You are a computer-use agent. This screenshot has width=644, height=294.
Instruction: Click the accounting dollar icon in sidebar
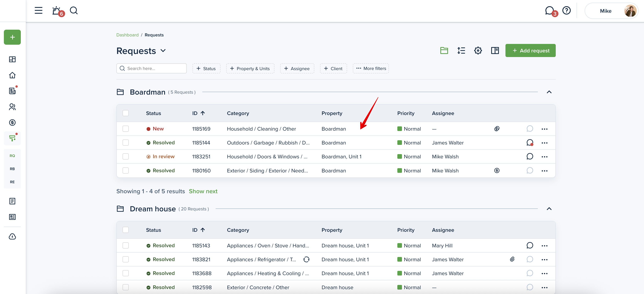[x=12, y=123]
